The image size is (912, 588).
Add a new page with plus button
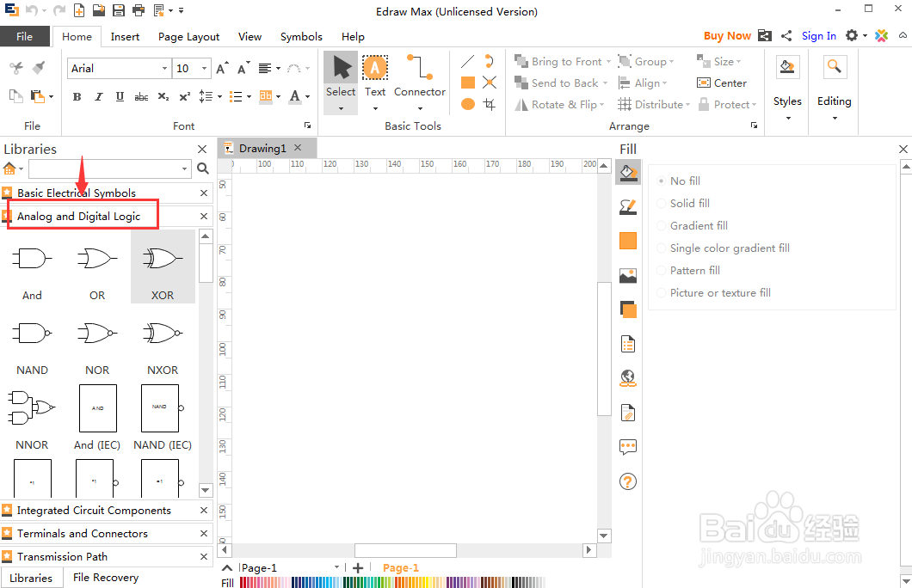pyautogui.click(x=358, y=567)
